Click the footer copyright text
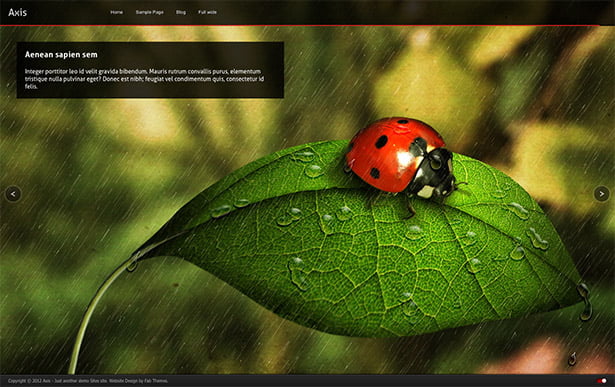Image resolution: width=615 pixels, height=387 pixels. [88, 381]
